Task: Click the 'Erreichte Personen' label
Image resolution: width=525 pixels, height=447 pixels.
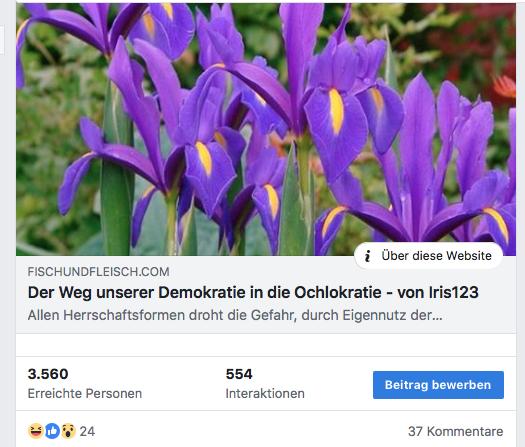Action: click(85, 393)
